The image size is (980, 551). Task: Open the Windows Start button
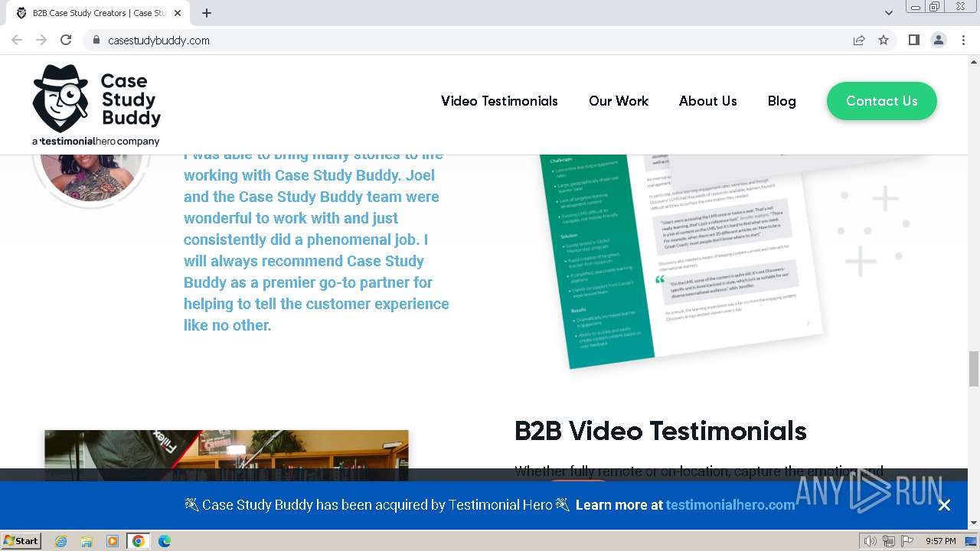(x=21, y=540)
